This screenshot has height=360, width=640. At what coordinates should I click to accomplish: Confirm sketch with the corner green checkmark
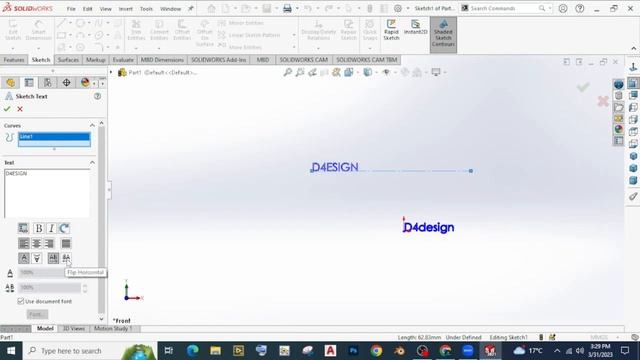(x=583, y=87)
